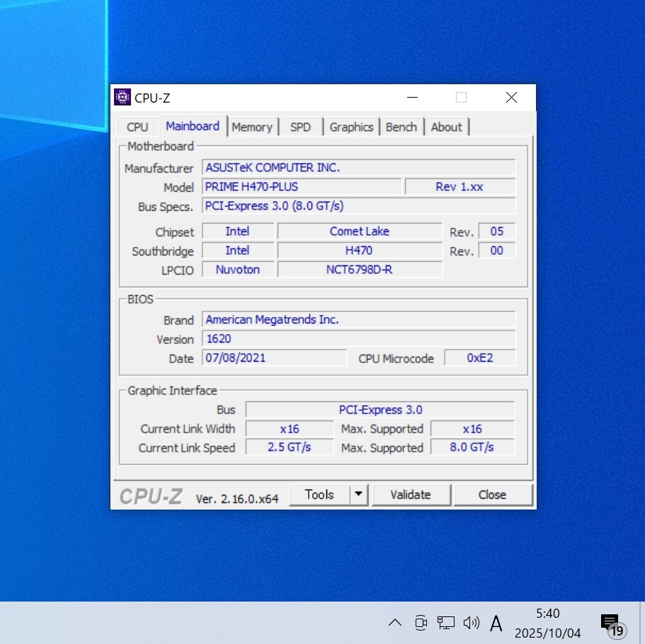Minimize the CPU-Z window

[412, 98]
